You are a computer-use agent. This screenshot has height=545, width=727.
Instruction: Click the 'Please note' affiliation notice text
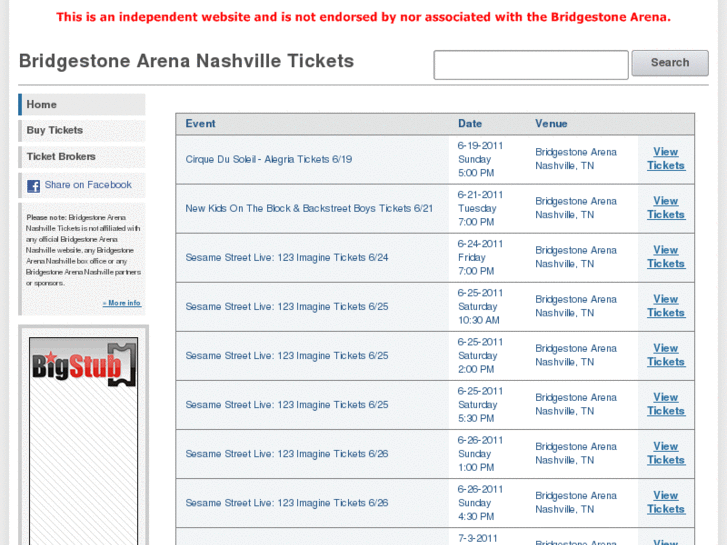click(83, 250)
